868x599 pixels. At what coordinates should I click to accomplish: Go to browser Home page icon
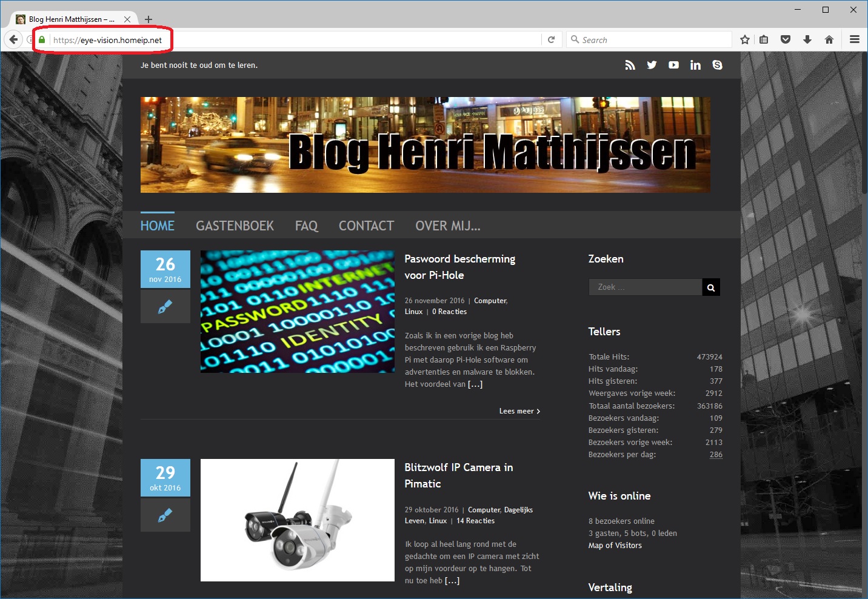coord(829,39)
